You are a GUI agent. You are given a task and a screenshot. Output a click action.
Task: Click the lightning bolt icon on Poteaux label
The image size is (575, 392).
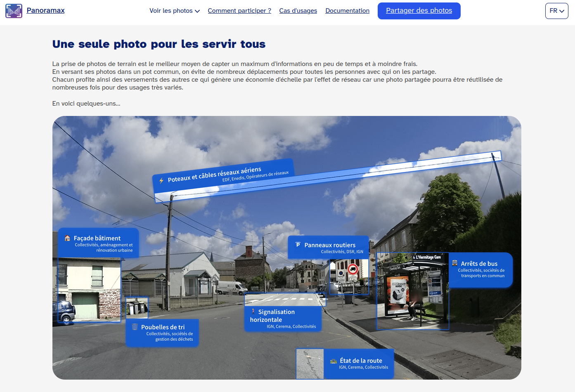pyautogui.click(x=161, y=180)
